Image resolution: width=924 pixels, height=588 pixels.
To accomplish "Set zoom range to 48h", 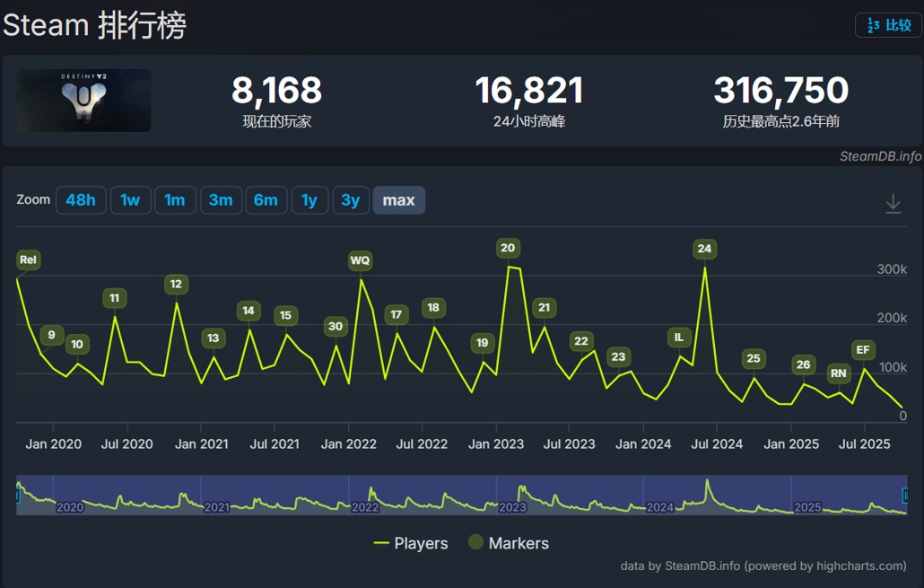I will [81, 200].
